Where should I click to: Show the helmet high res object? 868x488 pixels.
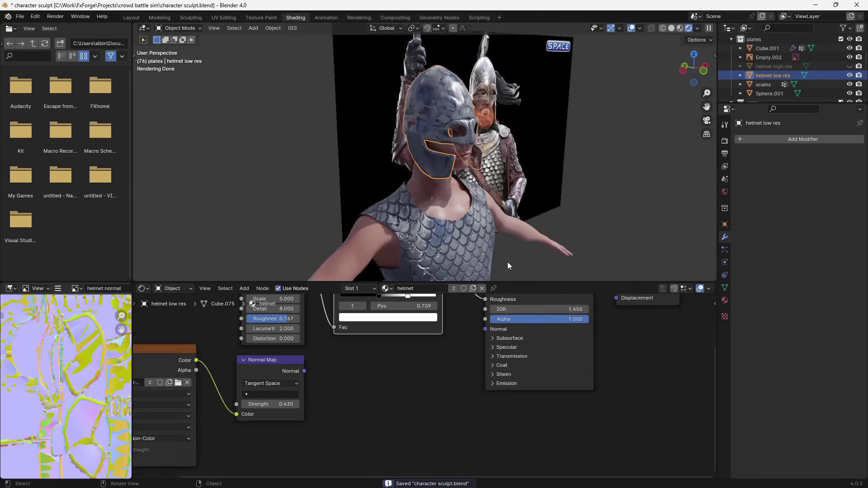[x=849, y=66]
